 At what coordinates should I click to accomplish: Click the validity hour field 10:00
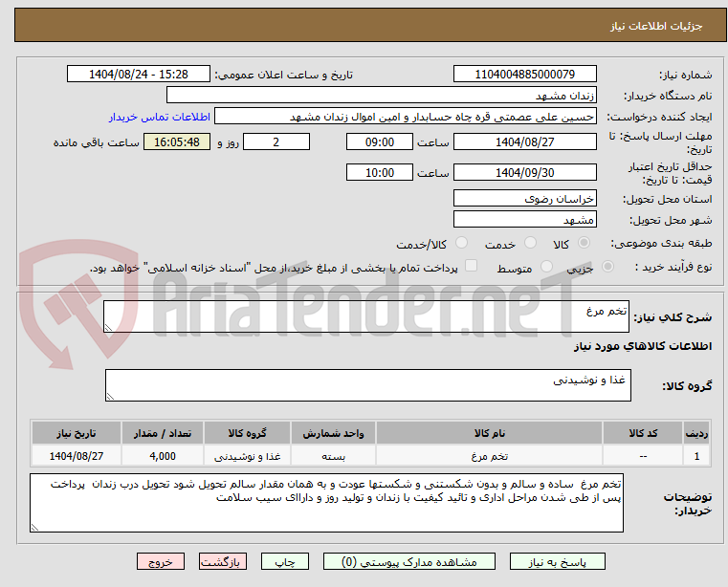click(x=380, y=172)
